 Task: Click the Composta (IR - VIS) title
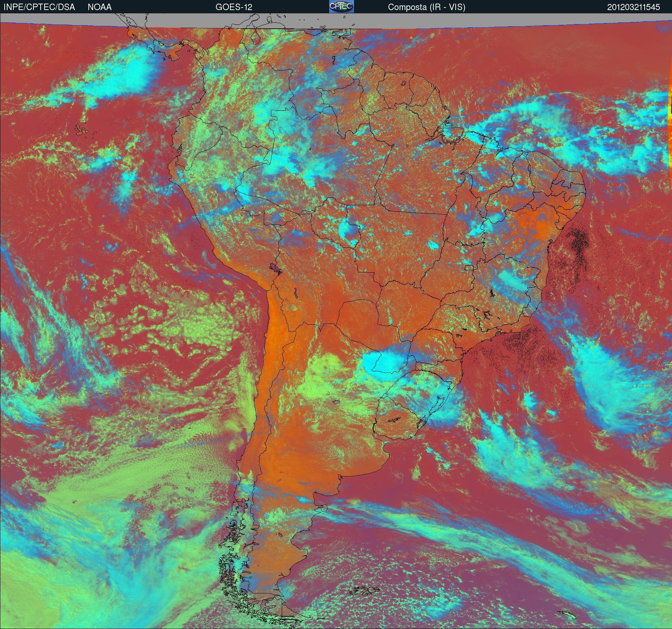[427, 7]
